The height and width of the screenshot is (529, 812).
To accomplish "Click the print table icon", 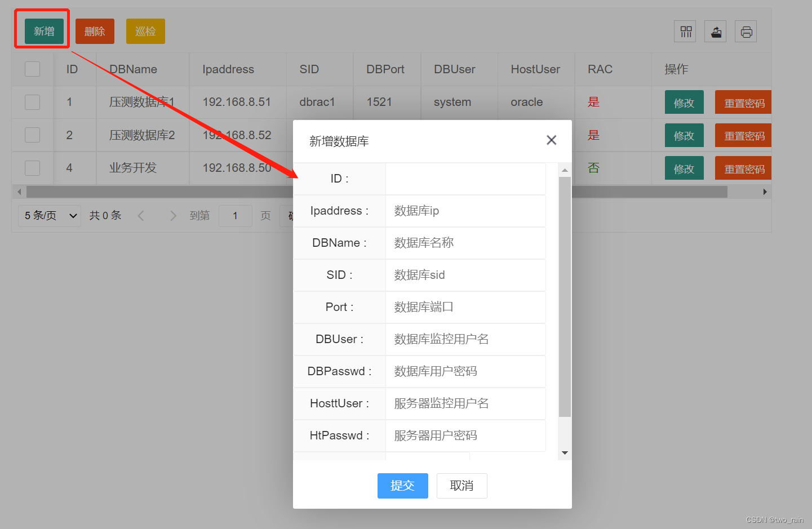I will pyautogui.click(x=746, y=31).
